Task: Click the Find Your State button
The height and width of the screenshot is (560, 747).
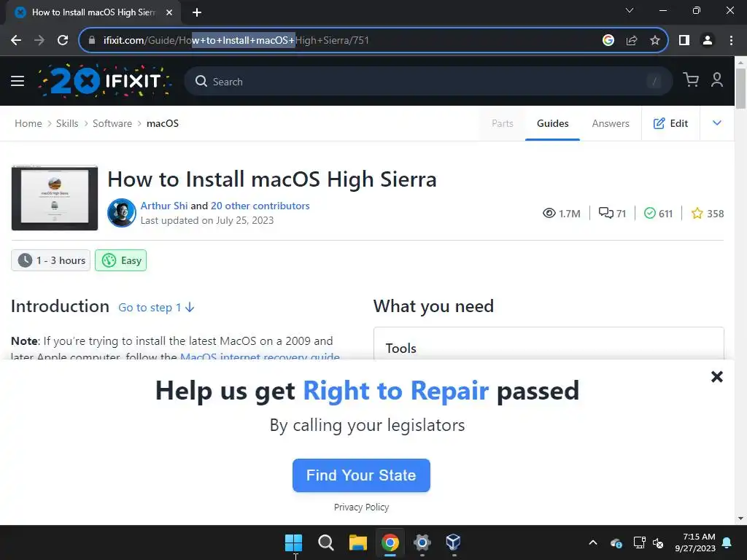Action: (x=361, y=475)
